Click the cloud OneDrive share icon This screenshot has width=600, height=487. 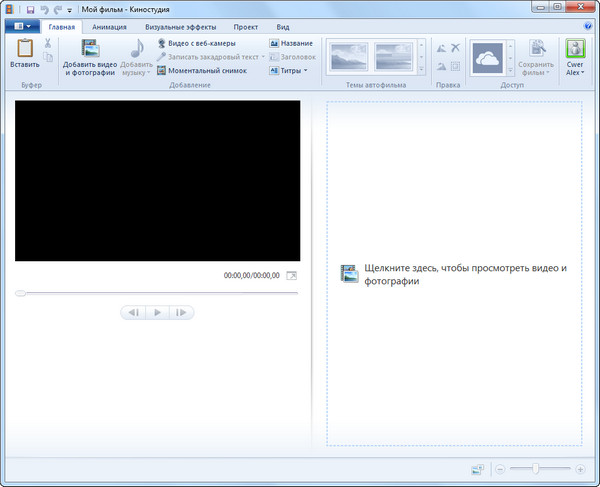pyautogui.click(x=488, y=59)
